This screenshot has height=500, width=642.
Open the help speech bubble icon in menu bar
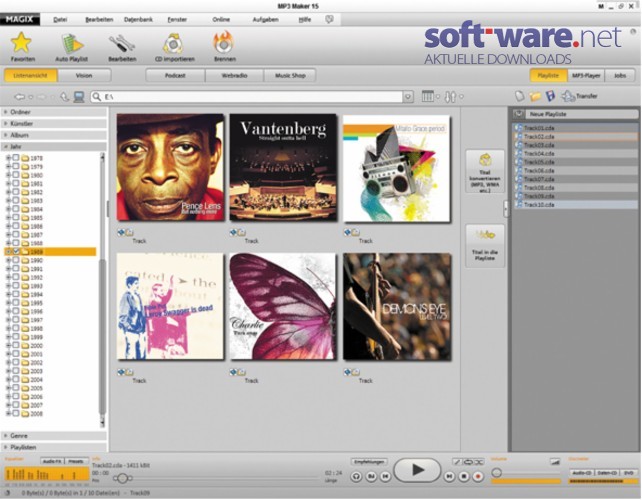pyautogui.click(x=329, y=19)
